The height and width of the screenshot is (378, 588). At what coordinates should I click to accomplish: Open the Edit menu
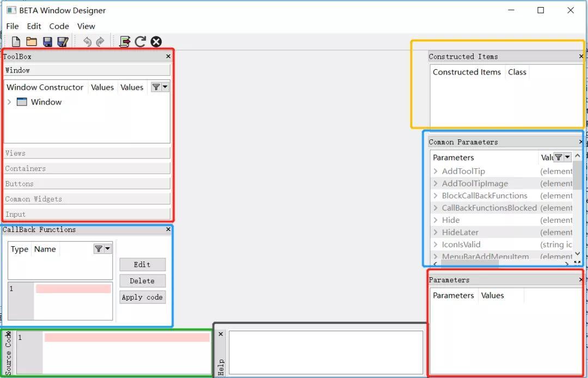(34, 26)
